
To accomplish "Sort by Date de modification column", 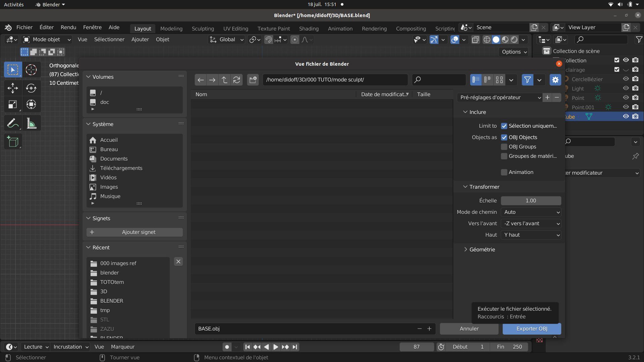I will [x=384, y=95].
